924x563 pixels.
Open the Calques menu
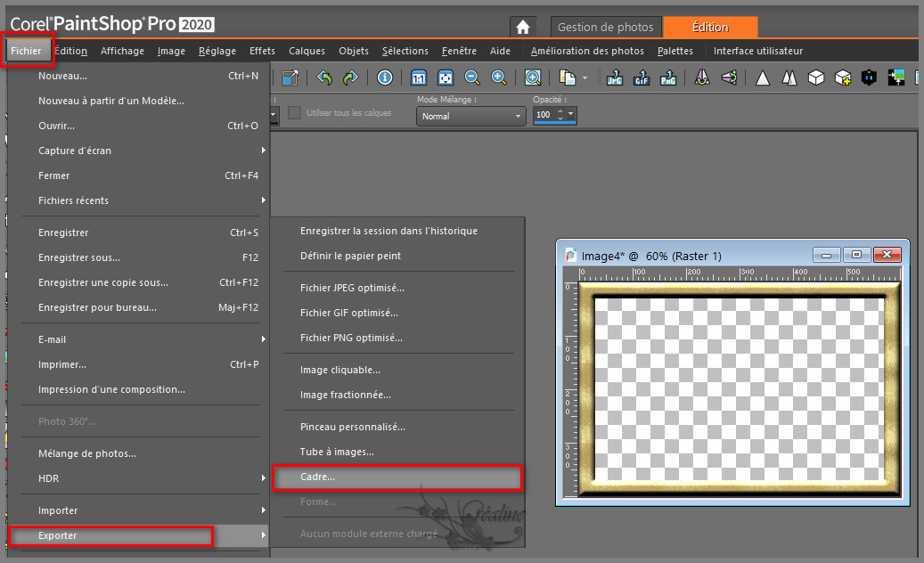(307, 51)
